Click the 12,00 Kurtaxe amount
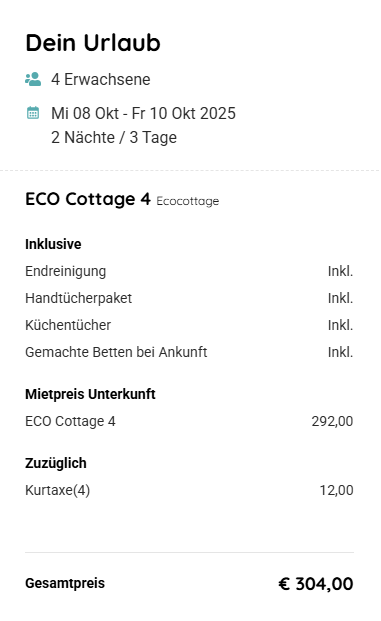Image resolution: width=381 pixels, height=621 pixels. (x=337, y=490)
